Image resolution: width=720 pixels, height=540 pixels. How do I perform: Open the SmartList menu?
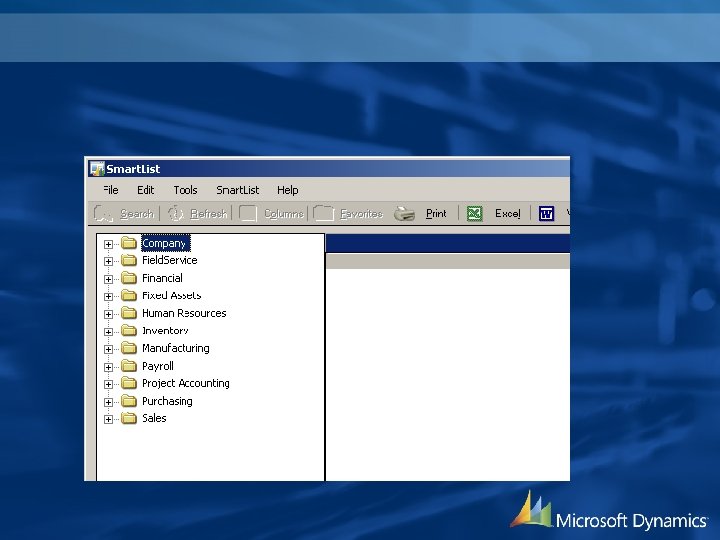point(238,190)
